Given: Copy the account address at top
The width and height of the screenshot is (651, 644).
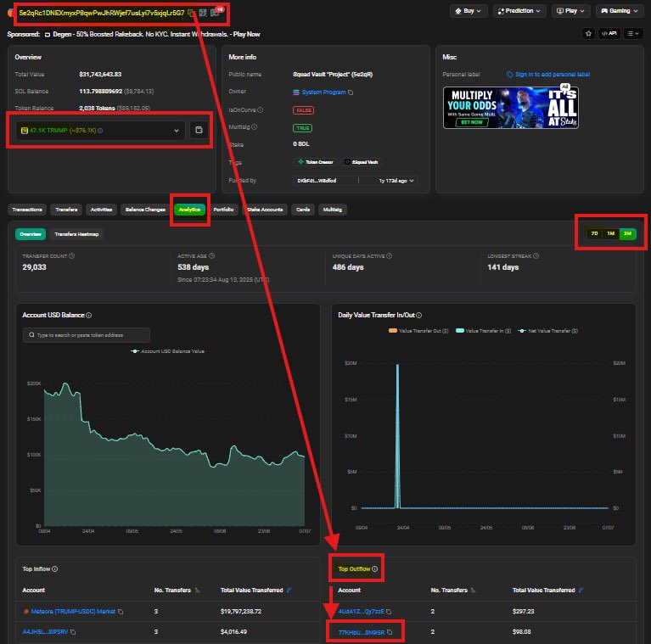Looking at the screenshot, I should tap(191, 13).
